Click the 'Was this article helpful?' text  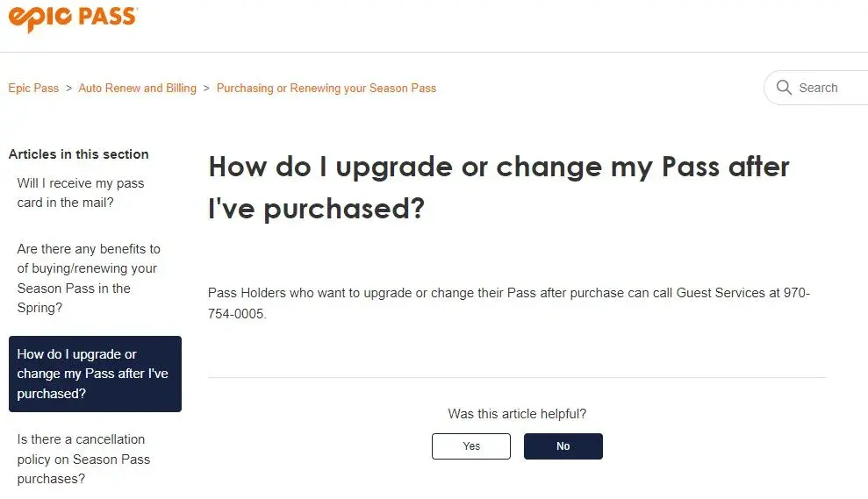click(517, 414)
